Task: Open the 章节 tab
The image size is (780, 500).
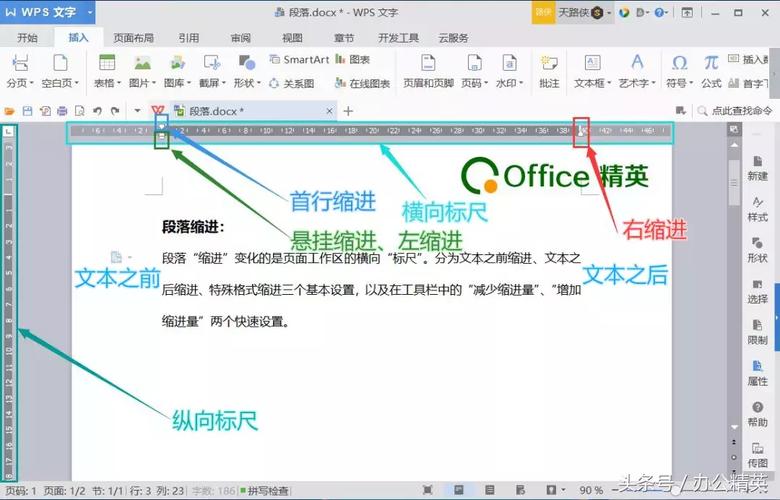Action: click(x=344, y=38)
